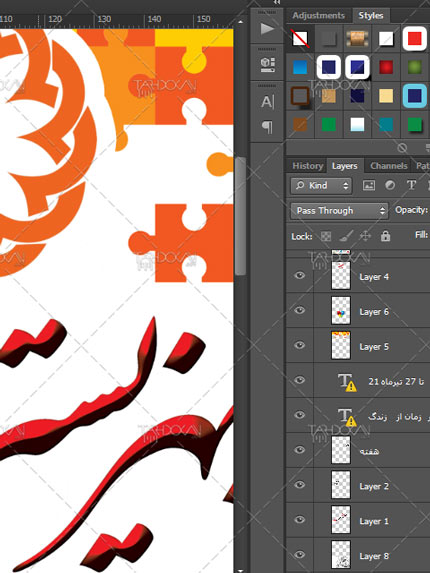Hide Layer 6 with its eye icon
The image size is (430, 573).
click(x=300, y=310)
